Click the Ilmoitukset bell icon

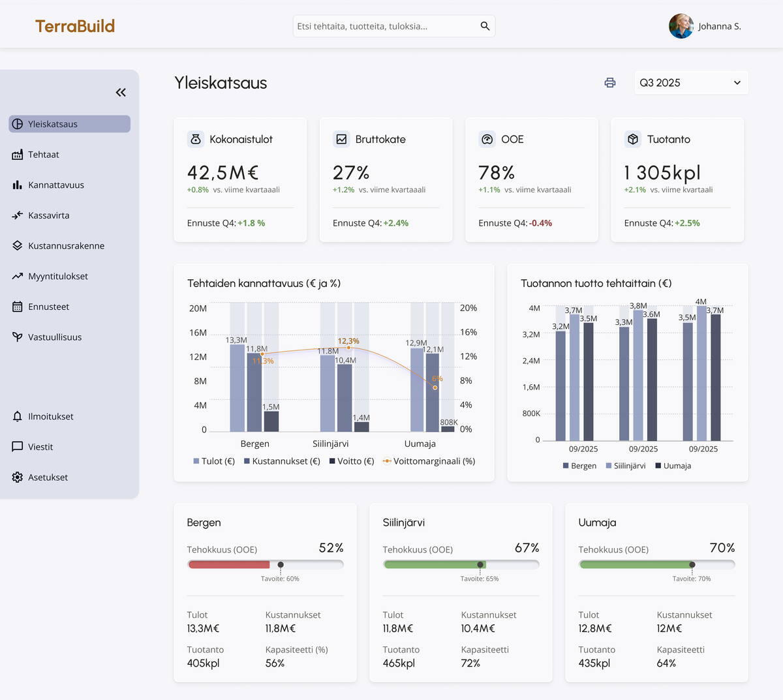click(18, 416)
